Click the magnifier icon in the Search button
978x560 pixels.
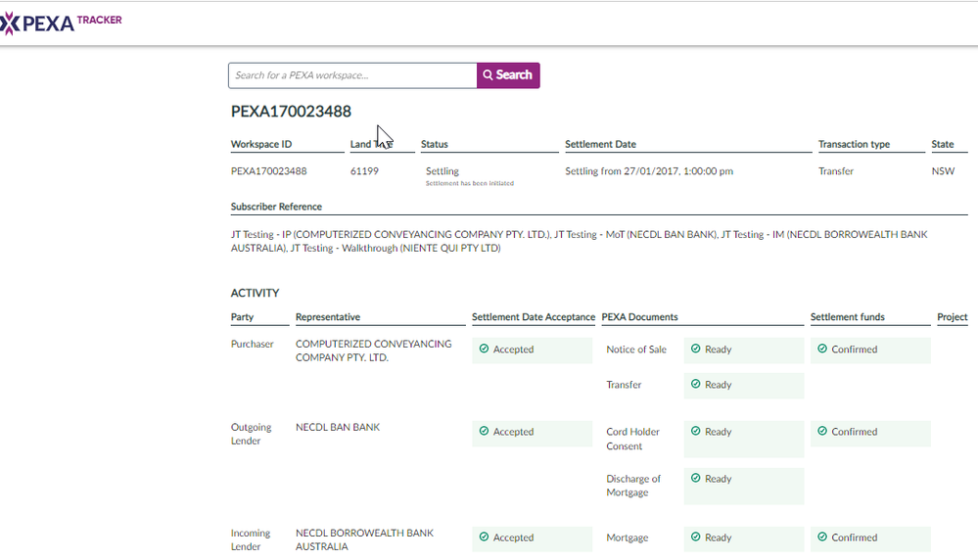pyautogui.click(x=488, y=75)
